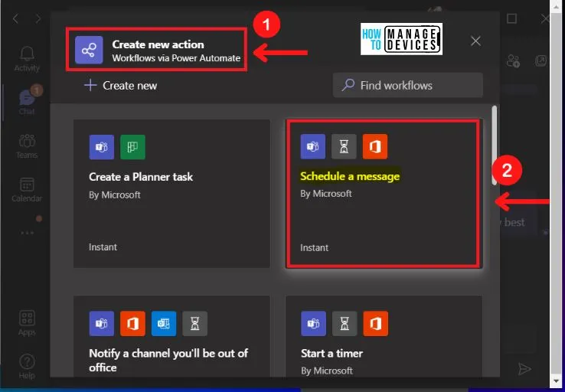
Task: Click Instant label on Schedule a message card
Action: (314, 248)
